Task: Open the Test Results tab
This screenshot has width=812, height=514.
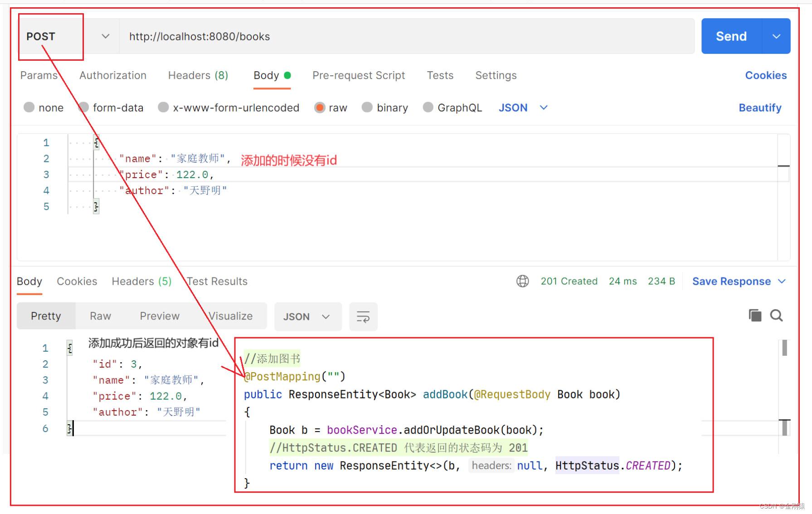Action: 217,281
